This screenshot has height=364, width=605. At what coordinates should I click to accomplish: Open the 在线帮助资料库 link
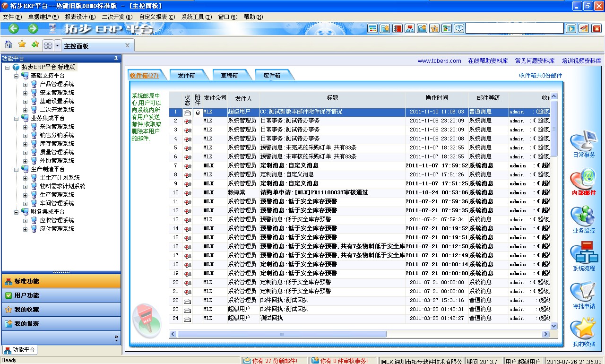pos(488,61)
